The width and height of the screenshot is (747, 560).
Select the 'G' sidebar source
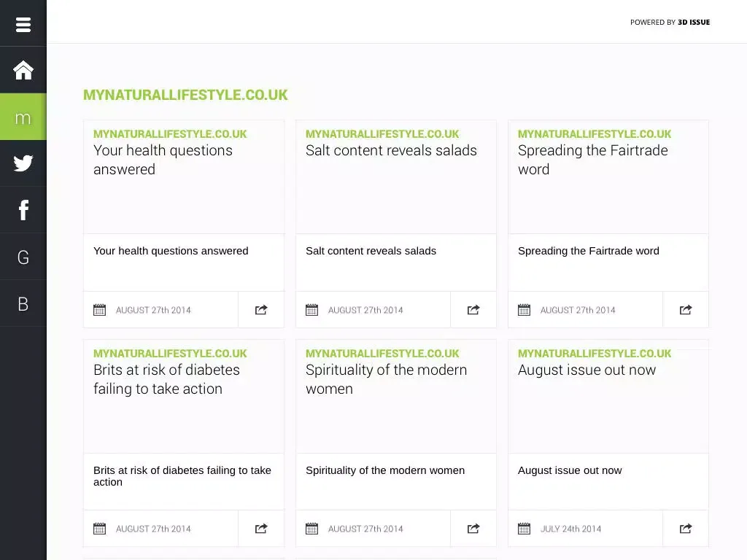pyautogui.click(x=23, y=257)
